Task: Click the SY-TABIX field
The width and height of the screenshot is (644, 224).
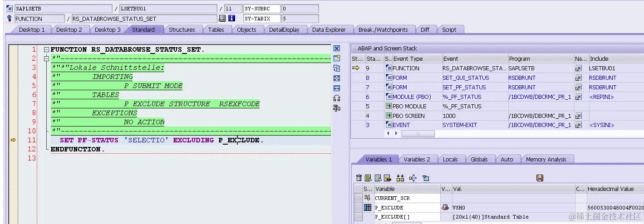Action: 262,19
